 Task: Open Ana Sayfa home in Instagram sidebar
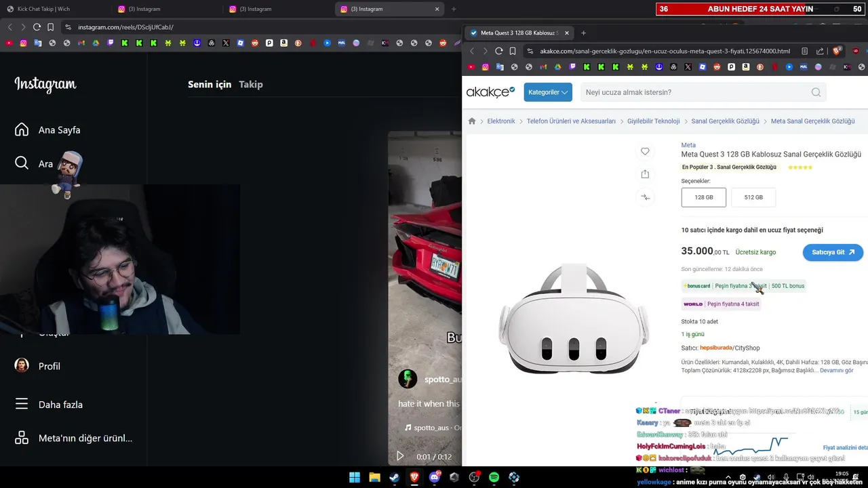47,129
